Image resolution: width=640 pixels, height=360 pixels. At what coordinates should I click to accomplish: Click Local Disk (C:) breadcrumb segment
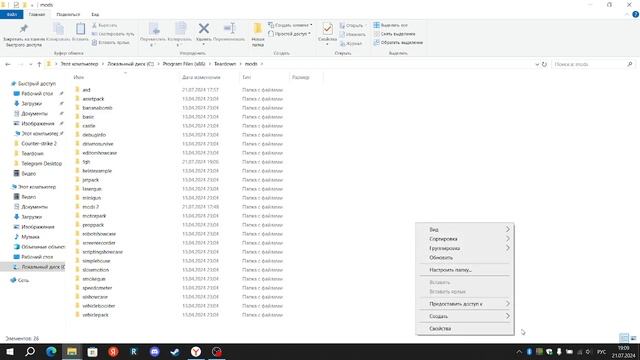click(x=131, y=64)
